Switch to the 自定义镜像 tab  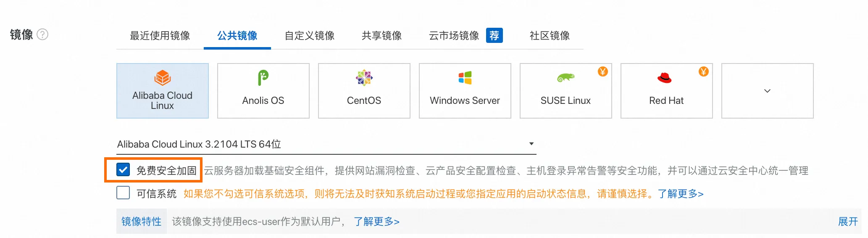click(x=310, y=36)
